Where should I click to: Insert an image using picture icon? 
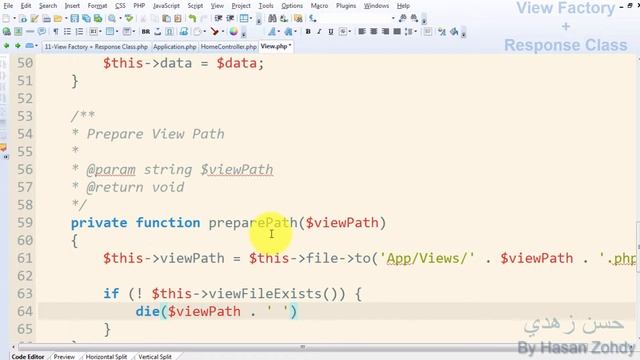pos(18,32)
